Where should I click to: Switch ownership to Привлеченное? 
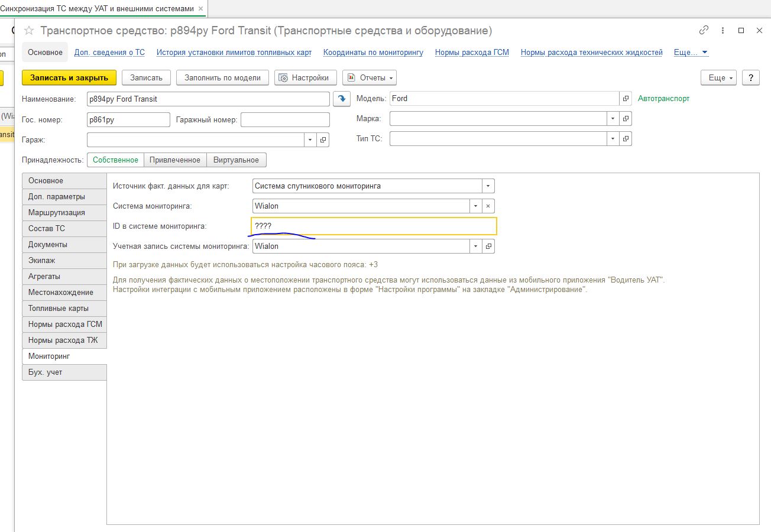click(175, 160)
